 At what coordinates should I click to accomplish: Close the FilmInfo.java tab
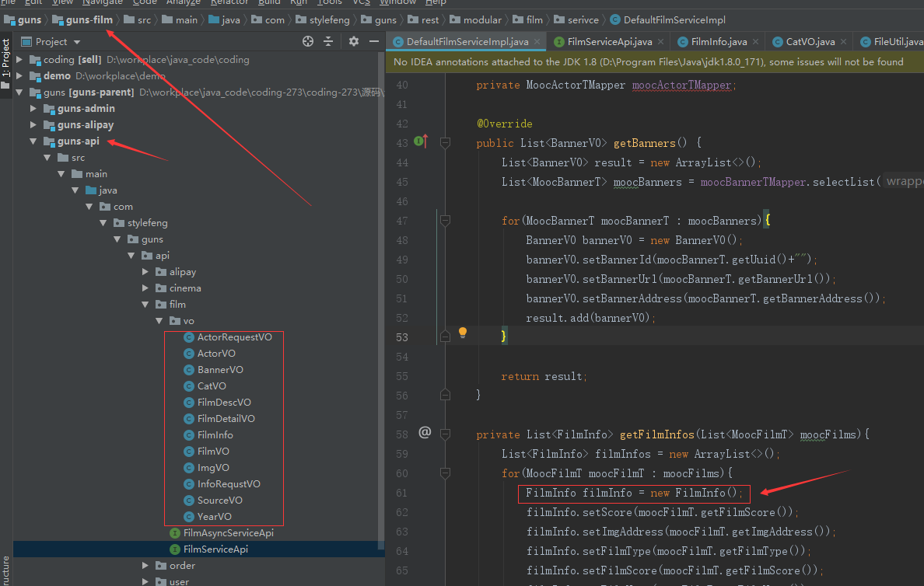pyautogui.click(x=756, y=42)
